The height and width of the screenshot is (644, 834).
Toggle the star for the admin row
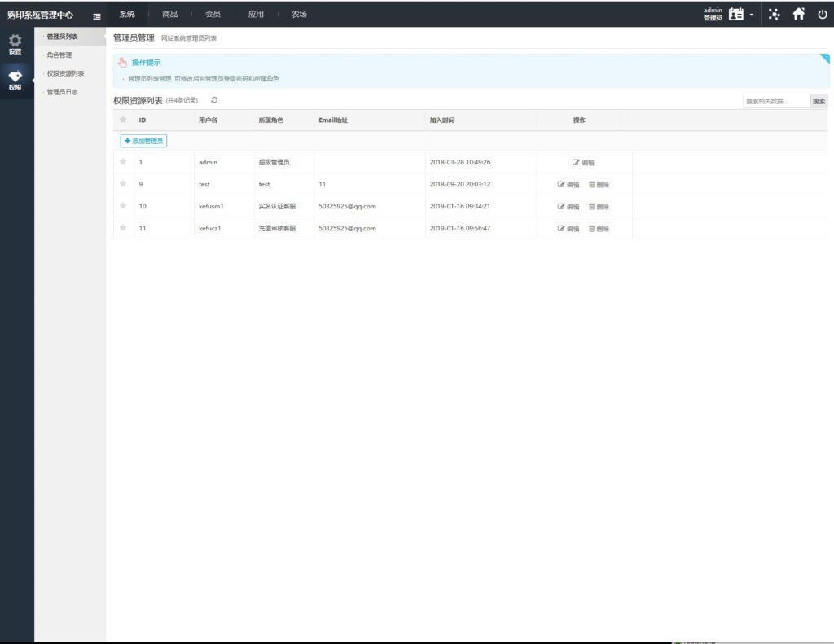click(123, 162)
